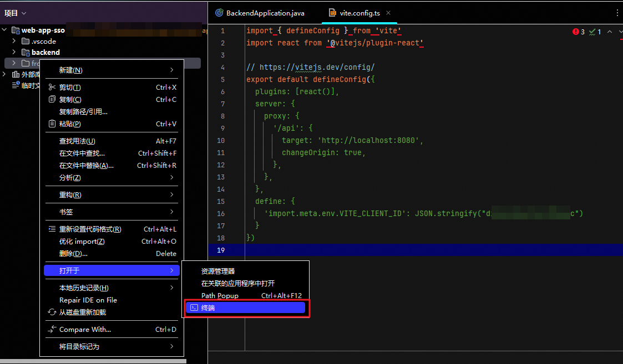Screen dimensions: 623x364
Task: Click the paste clipboard icon
Action: point(52,124)
